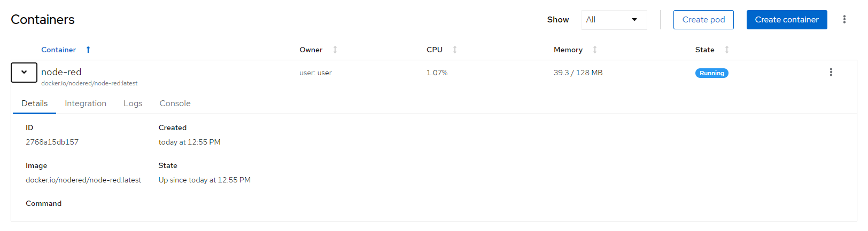The image size is (868, 231).
Task: Open the Show filter dropdown
Action: 614,20
